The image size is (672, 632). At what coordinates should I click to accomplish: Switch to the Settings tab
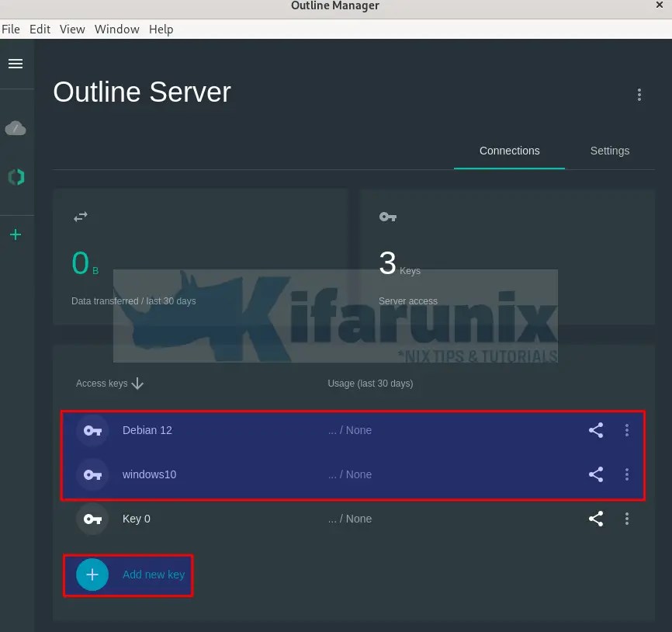click(610, 151)
